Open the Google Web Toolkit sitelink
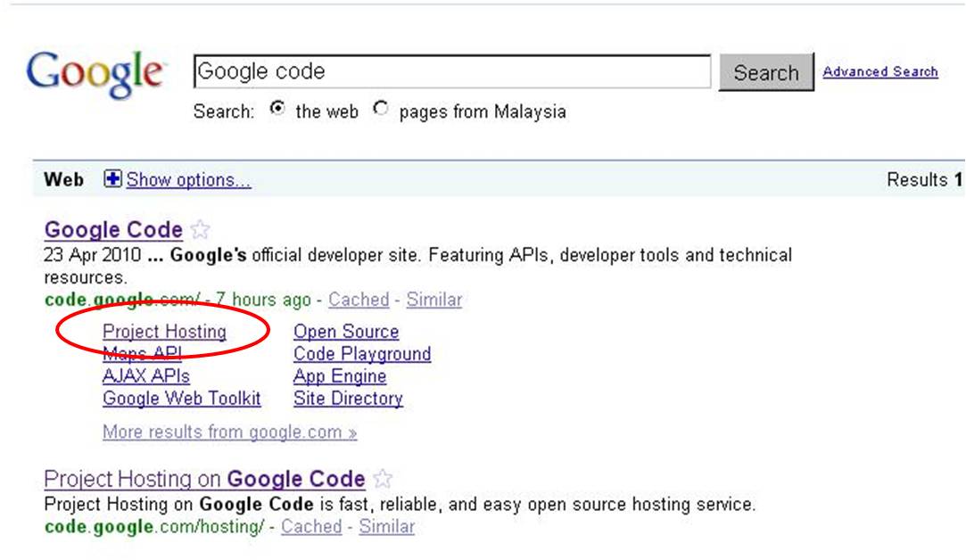The width and height of the screenshot is (966, 560). 182,398
